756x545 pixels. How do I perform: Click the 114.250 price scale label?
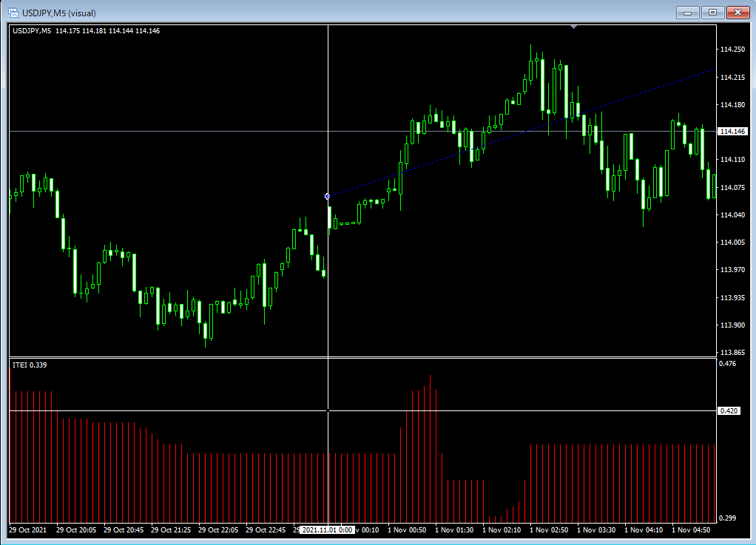[x=732, y=50]
